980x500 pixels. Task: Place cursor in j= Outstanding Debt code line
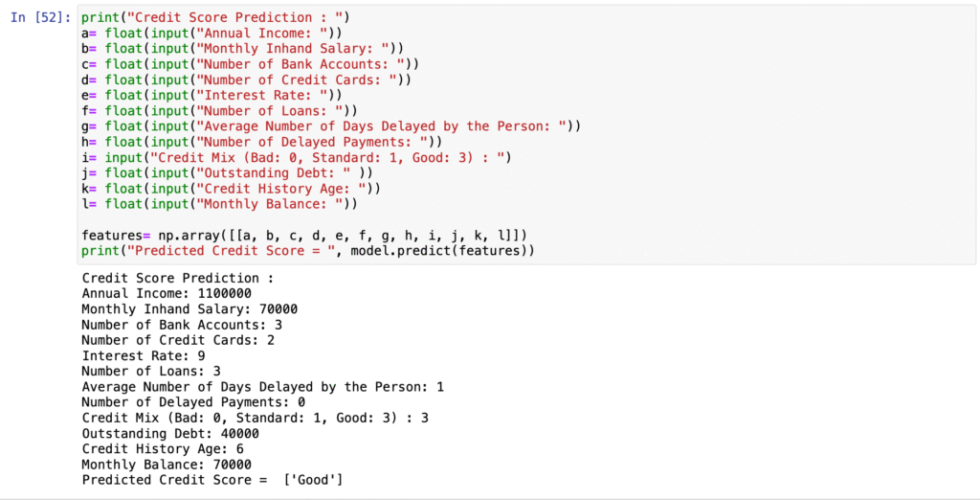(x=227, y=173)
